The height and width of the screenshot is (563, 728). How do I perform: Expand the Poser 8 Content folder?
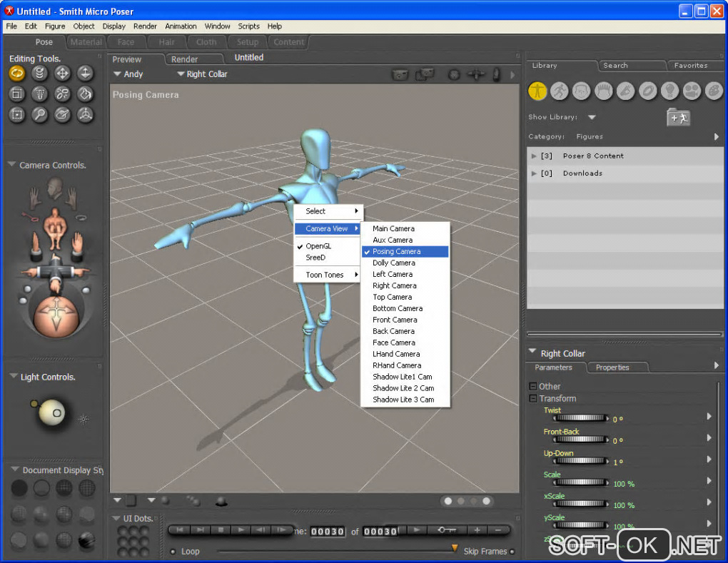pyautogui.click(x=534, y=156)
